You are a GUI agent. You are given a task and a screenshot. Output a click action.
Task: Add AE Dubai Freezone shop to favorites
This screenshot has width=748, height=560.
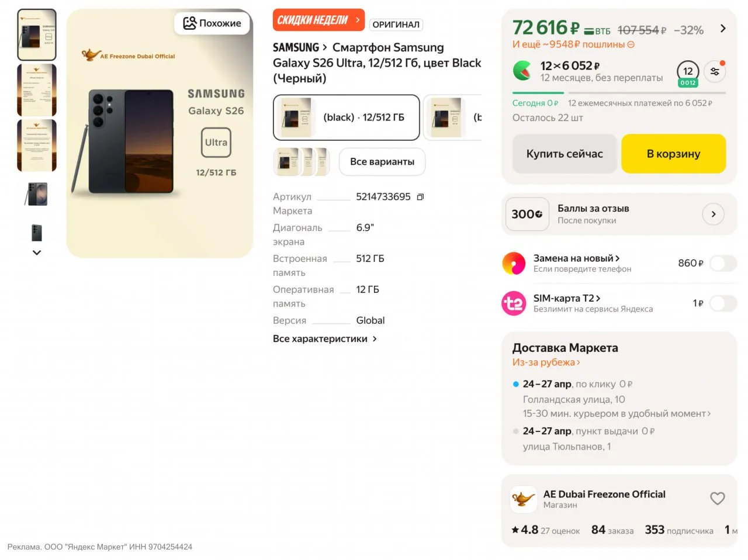pos(717,498)
